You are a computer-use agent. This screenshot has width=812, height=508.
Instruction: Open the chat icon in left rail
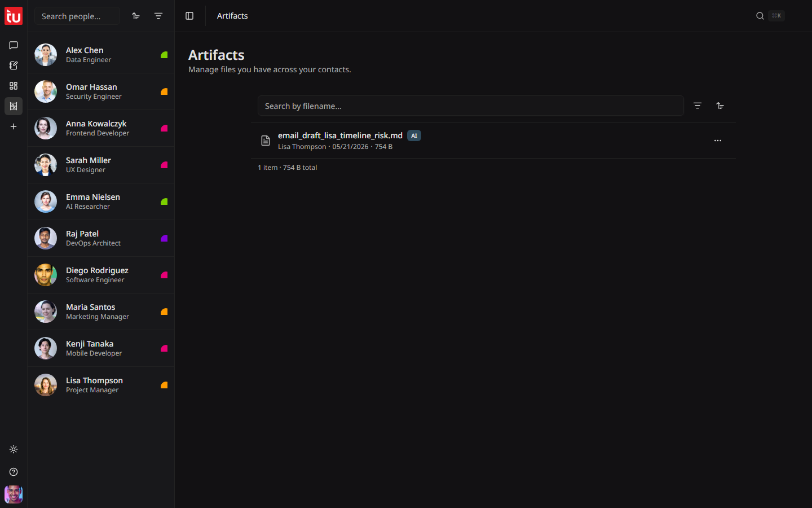pyautogui.click(x=14, y=45)
